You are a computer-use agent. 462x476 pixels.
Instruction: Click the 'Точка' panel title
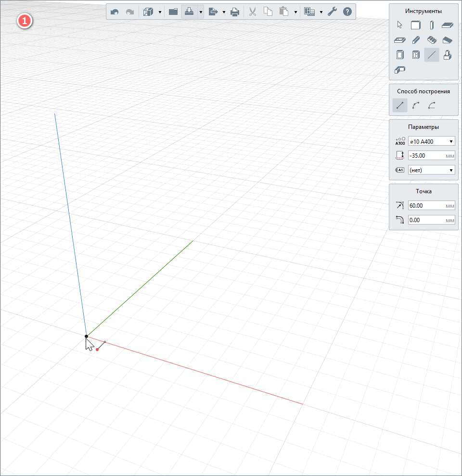point(423,191)
